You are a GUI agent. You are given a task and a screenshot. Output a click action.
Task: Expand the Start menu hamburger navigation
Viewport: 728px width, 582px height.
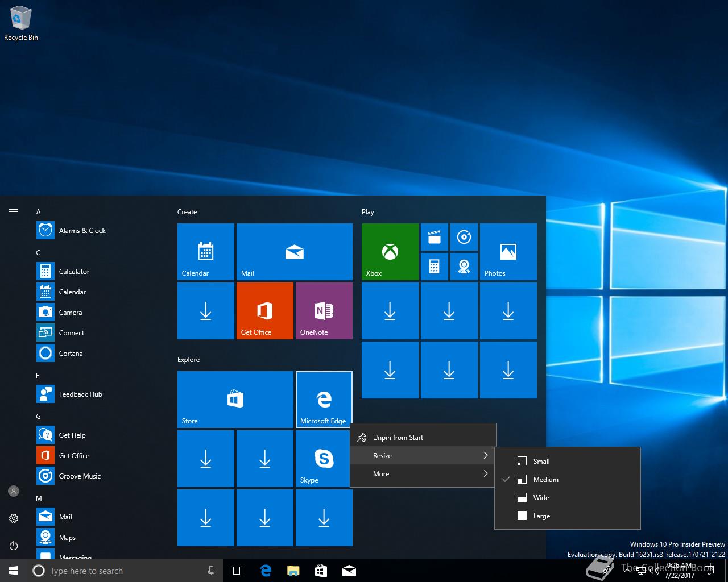pyautogui.click(x=14, y=212)
